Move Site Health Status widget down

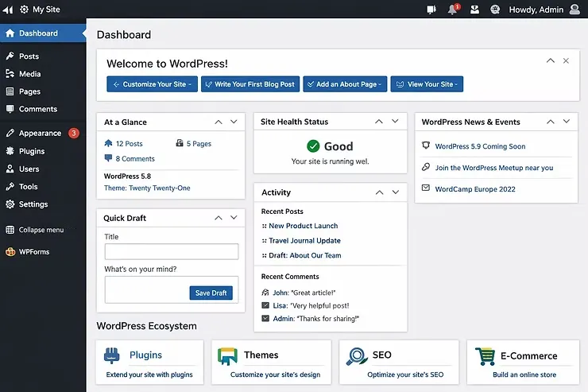pos(395,121)
